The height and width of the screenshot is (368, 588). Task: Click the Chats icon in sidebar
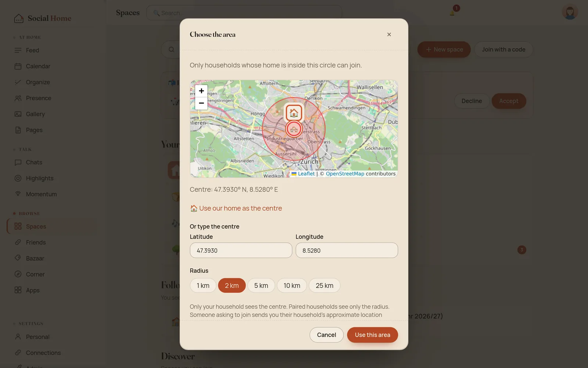(x=18, y=162)
